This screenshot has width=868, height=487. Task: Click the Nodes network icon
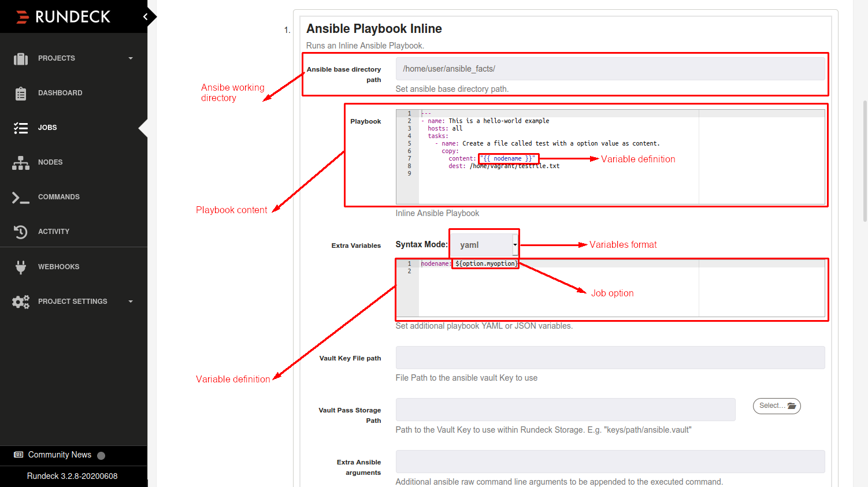point(21,162)
